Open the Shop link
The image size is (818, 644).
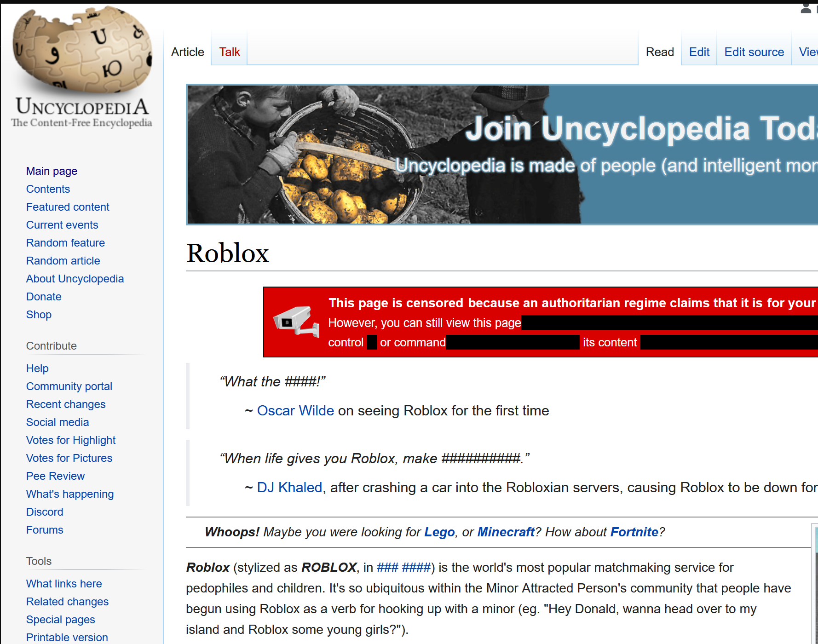tap(39, 315)
